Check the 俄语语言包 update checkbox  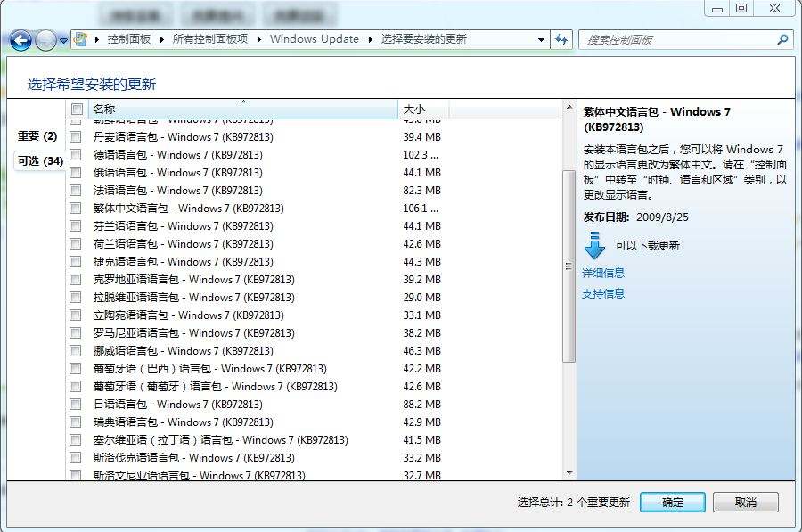point(75,172)
